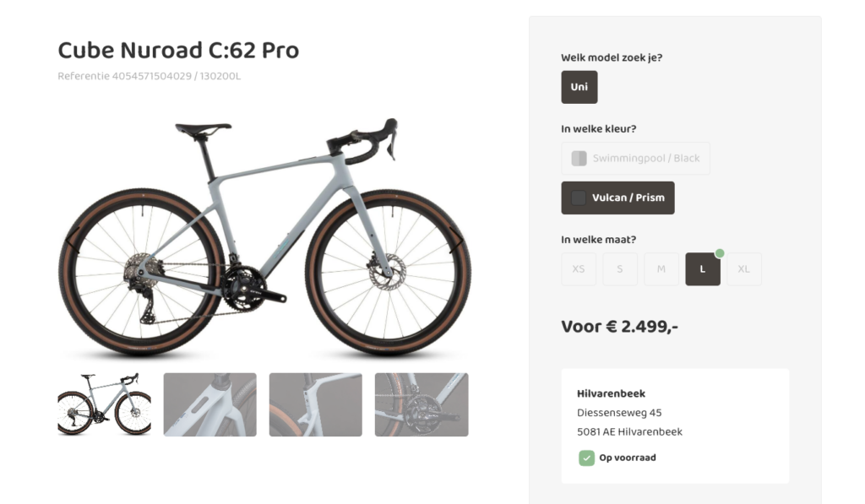This screenshot has width=865, height=504.
Task: Click the green availability dot on size L
Action: coord(720,253)
